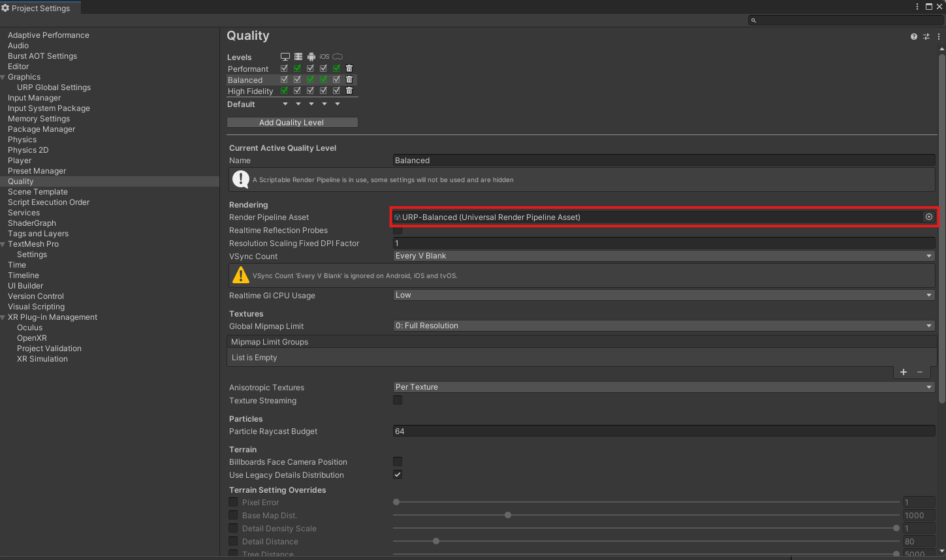Click the Base Map Dist. slider handle
The image size is (946, 560).
tap(508, 515)
